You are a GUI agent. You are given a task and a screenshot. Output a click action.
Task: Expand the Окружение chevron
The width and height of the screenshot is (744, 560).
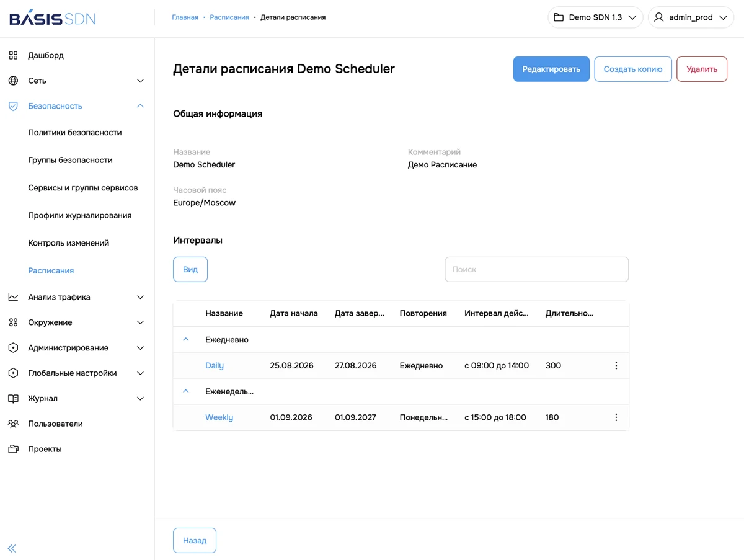tap(140, 322)
